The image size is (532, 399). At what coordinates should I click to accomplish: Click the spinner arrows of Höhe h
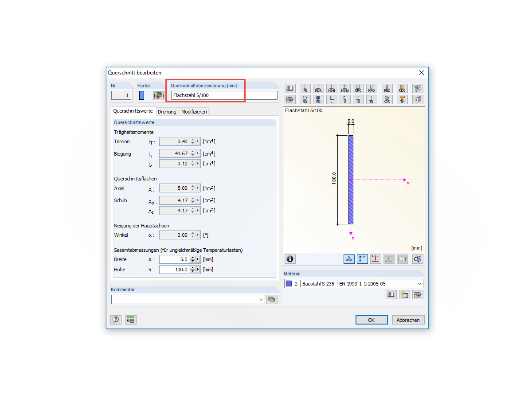tap(193, 270)
